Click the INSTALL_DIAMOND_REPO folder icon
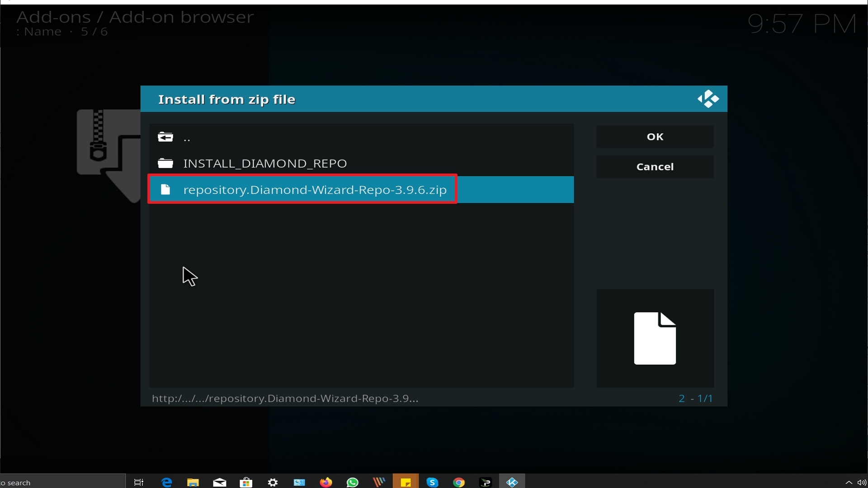The image size is (868, 488). [x=165, y=163]
